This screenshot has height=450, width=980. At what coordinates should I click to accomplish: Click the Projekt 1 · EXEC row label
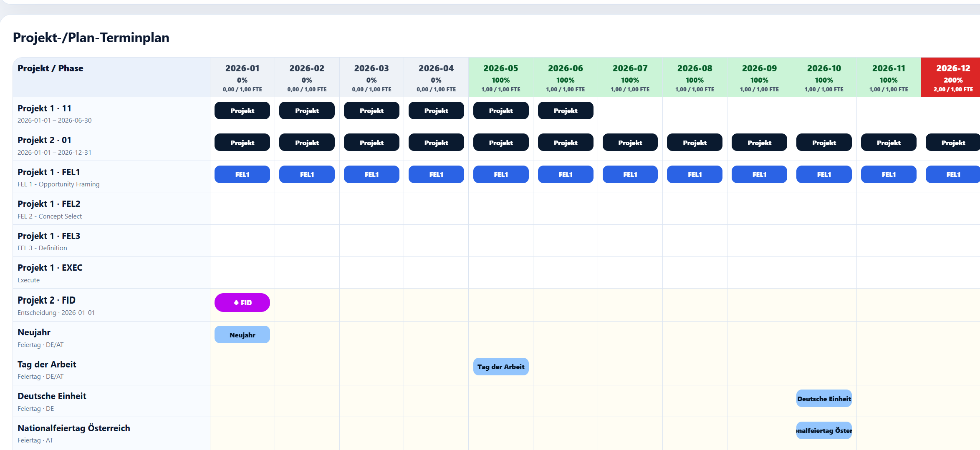pyautogui.click(x=50, y=268)
